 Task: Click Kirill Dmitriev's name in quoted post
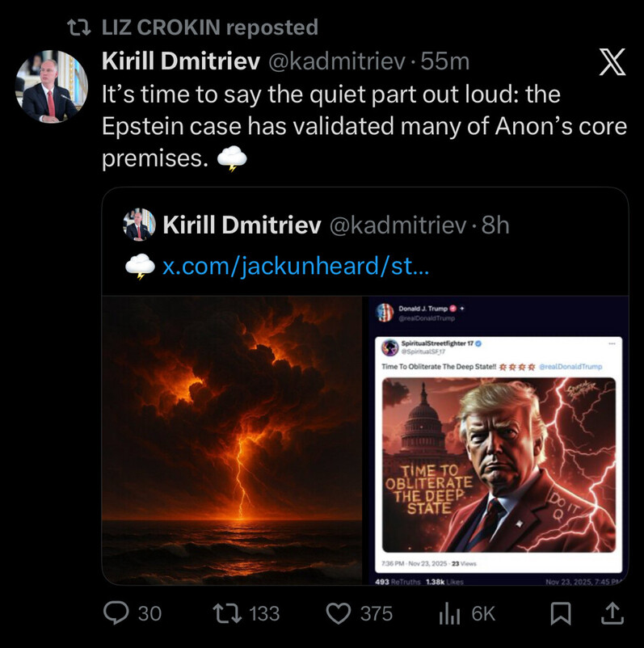(242, 225)
